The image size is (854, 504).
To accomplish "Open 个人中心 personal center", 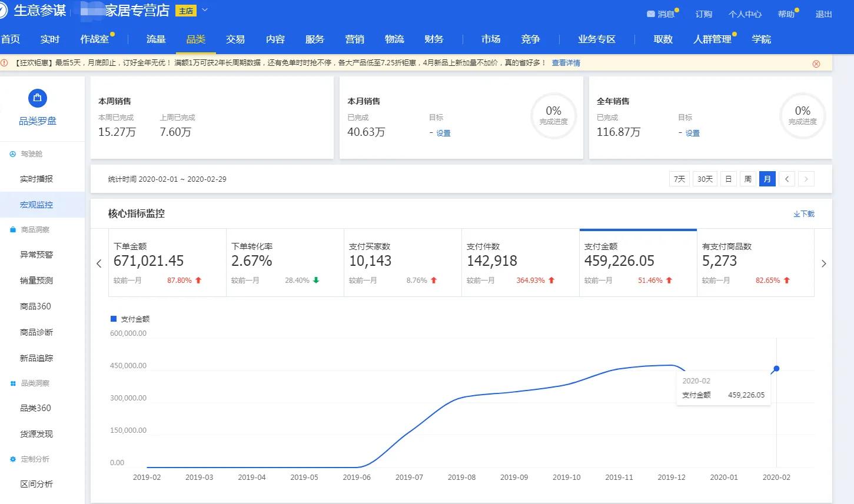I will [x=745, y=14].
